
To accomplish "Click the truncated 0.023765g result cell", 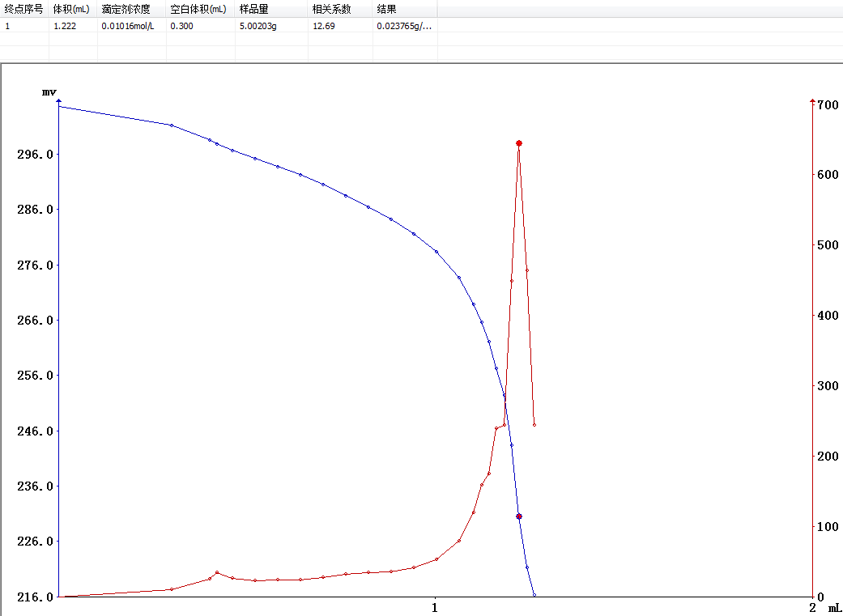I will tap(404, 26).
